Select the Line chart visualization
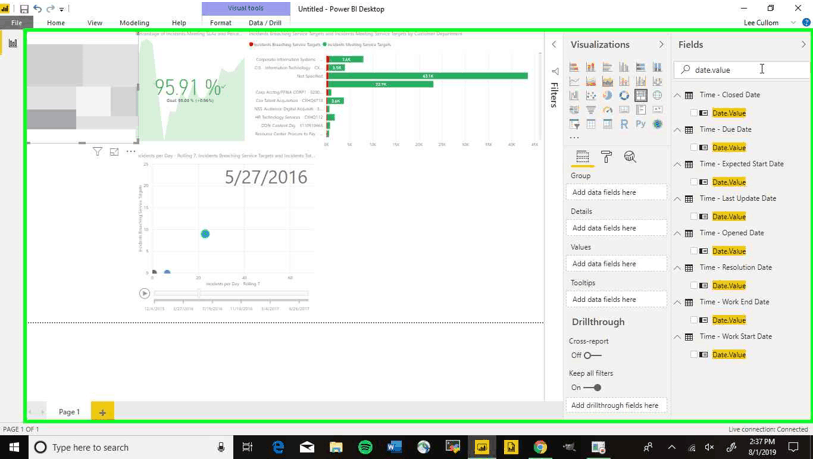 pyautogui.click(x=574, y=82)
